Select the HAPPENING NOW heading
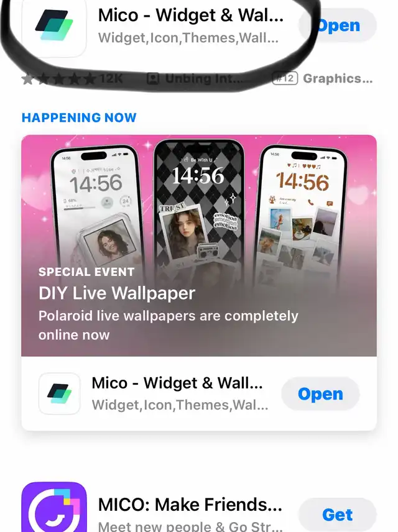 tap(79, 117)
